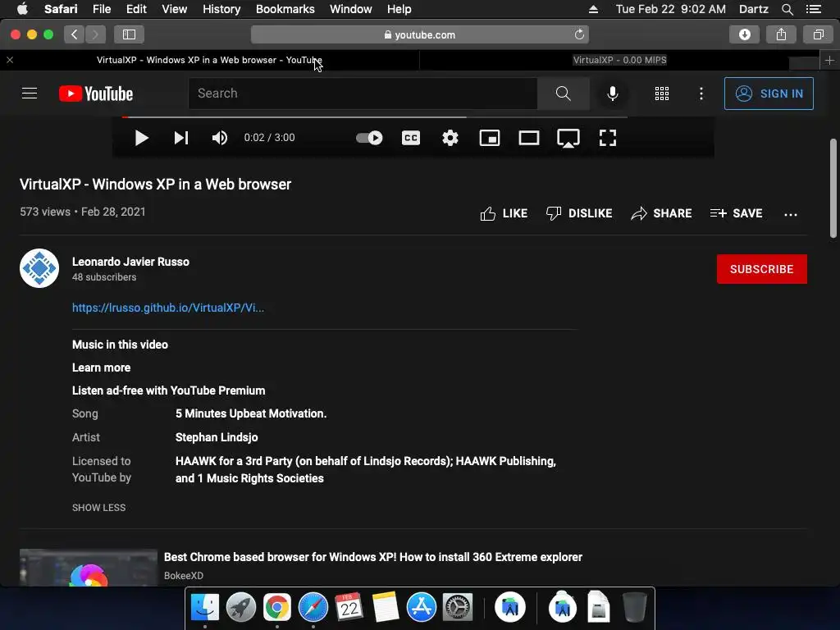Screen dimensions: 840x630
Task: Seek on the video progress bar
Action: [x=374, y=116]
